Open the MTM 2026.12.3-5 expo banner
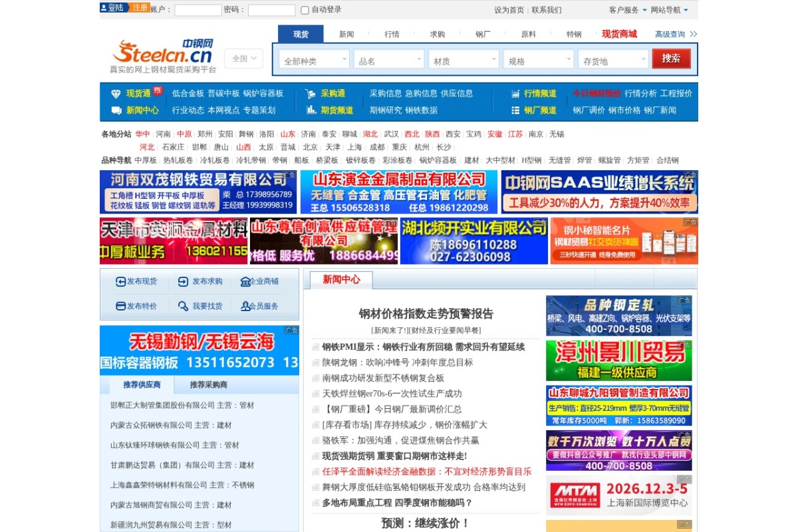Viewport: 798px width, 532px height. click(619, 495)
